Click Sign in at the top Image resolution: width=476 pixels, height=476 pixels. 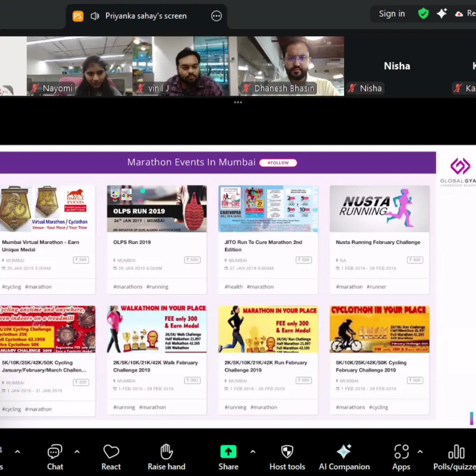coord(391,14)
